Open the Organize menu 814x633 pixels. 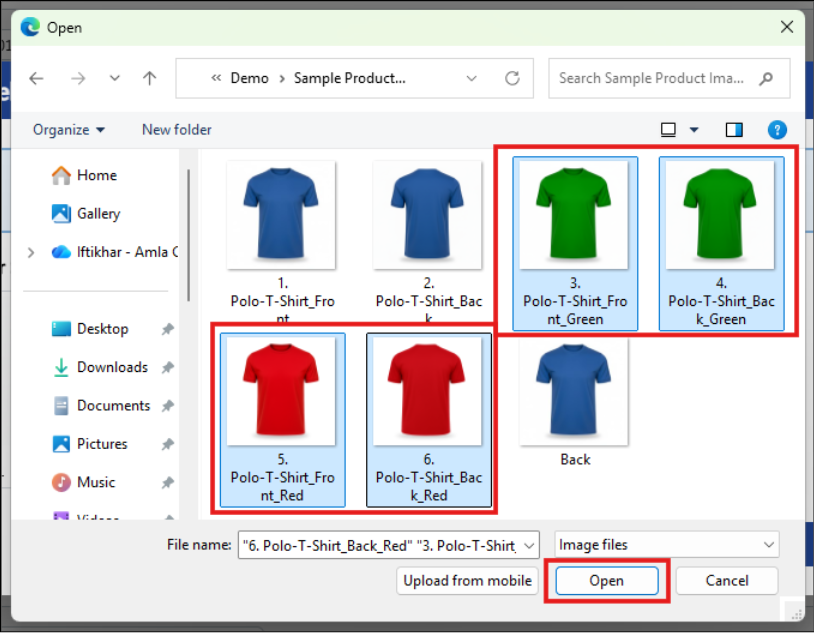pyautogui.click(x=69, y=130)
